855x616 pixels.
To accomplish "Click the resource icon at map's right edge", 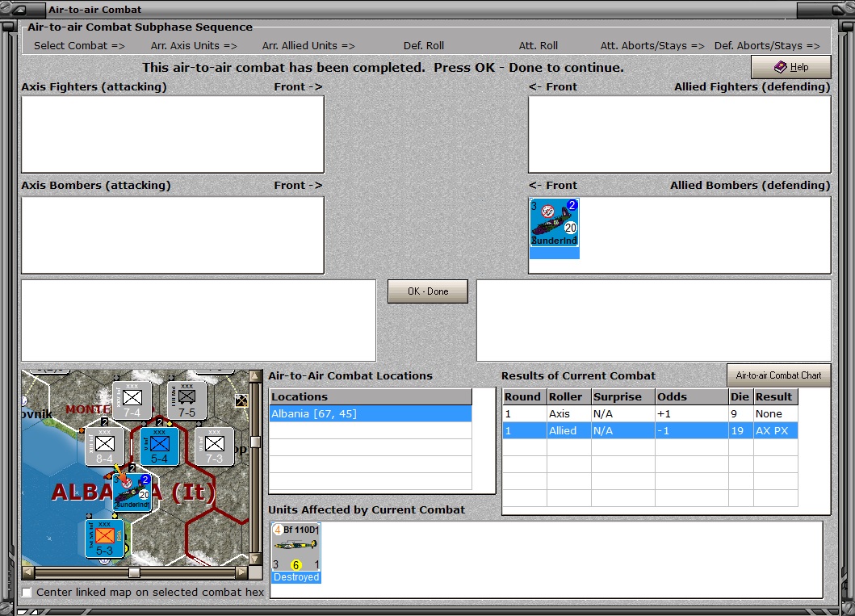I will (241, 400).
